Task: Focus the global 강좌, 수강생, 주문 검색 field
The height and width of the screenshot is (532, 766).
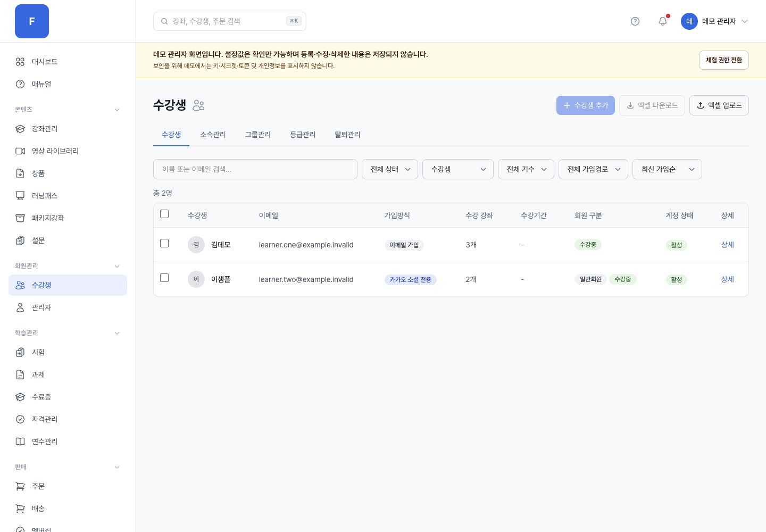Action: point(230,21)
